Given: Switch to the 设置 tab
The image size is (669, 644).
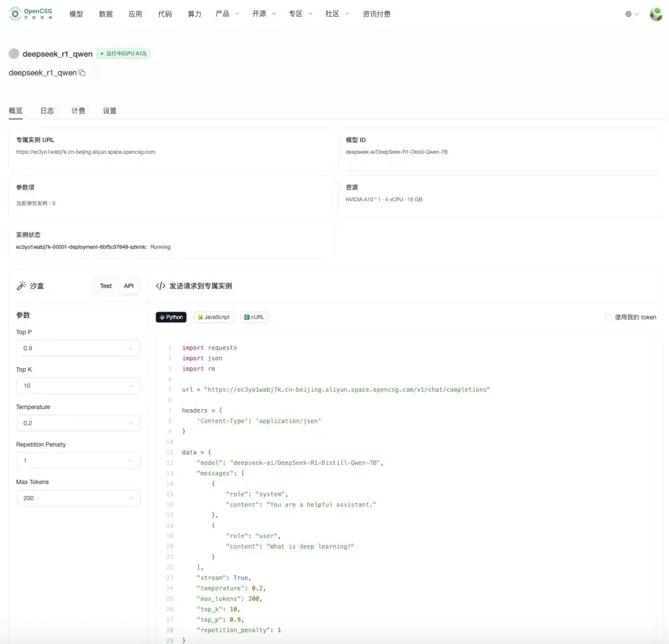Looking at the screenshot, I should [110, 110].
